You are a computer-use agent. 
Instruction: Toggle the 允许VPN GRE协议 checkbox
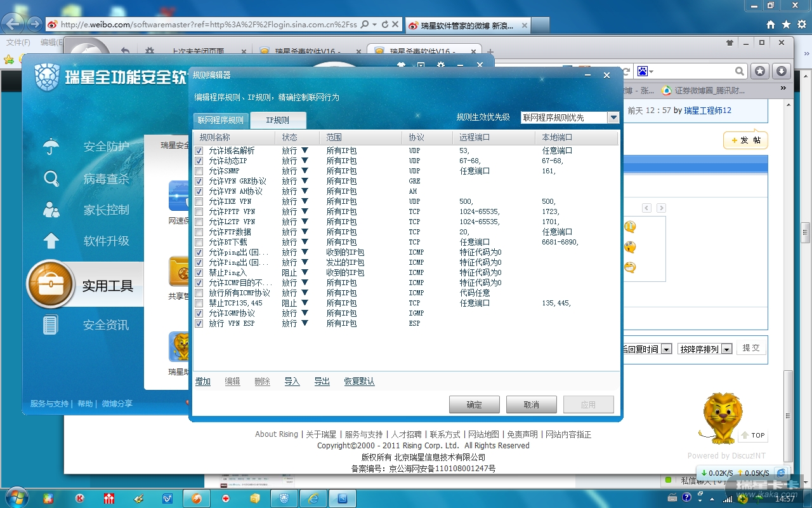coord(199,182)
